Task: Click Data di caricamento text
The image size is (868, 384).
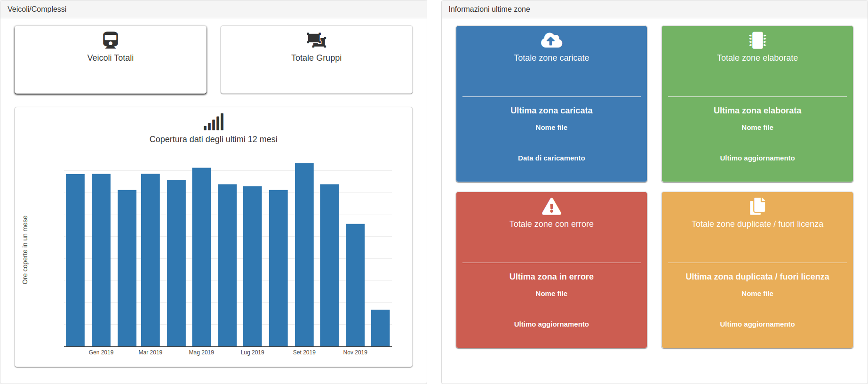Action: (x=551, y=158)
